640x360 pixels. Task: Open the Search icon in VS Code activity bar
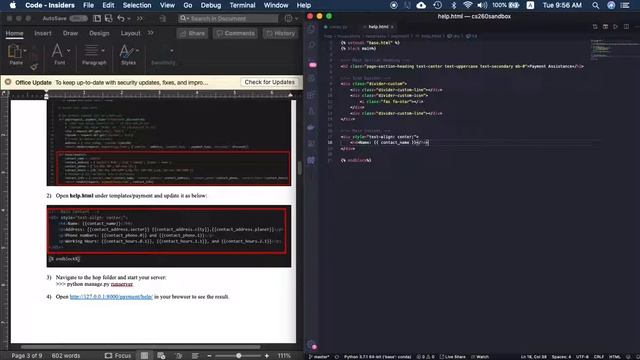pyautogui.click(x=312, y=44)
